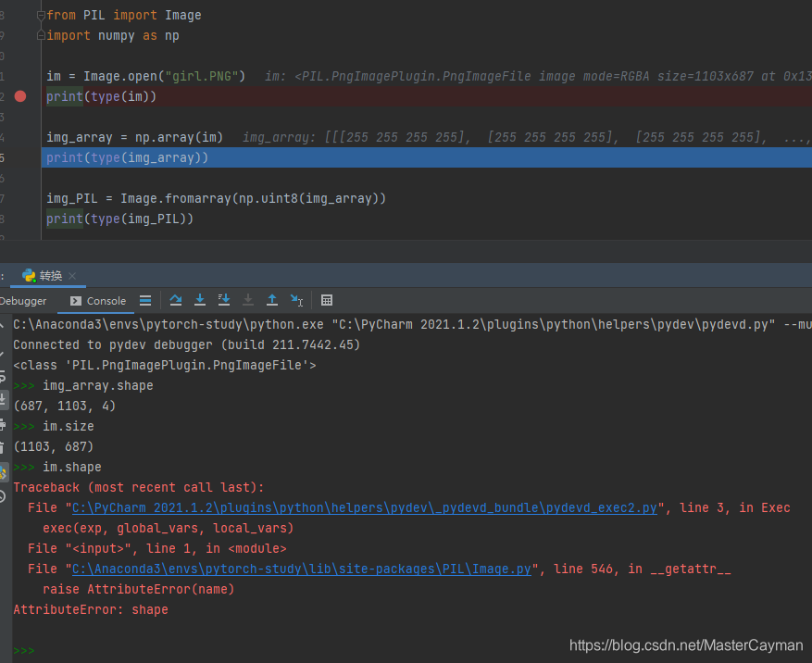The height and width of the screenshot is (663, 812).
Task: Open the pydevd_exec2.py file link
Action: pyautogui.click(x=365, y=508)
